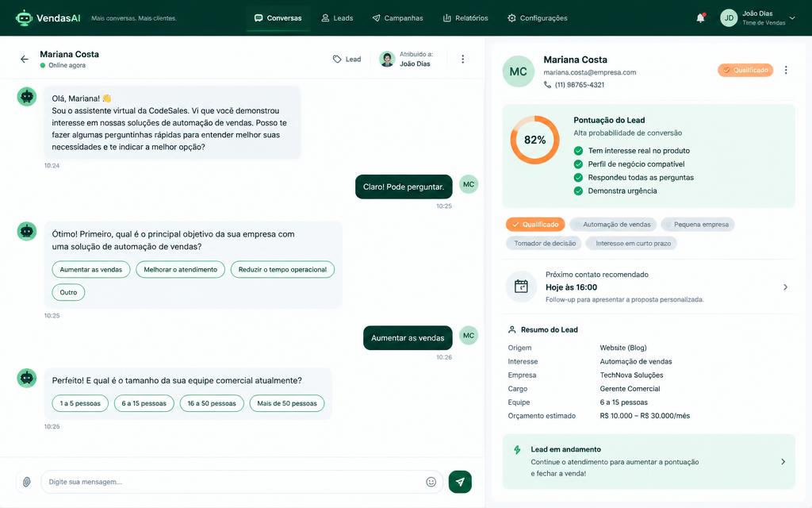Select 'Mais de 50 pessoas' team size
Image resolution: width=812 pixels, height=508 pixels.
[x=287, y=403]
